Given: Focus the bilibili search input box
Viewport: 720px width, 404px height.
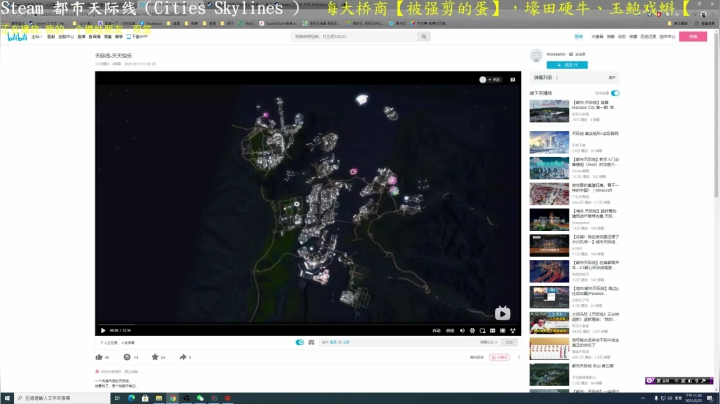Looking at the screenshot, I should tap(354, 36).
